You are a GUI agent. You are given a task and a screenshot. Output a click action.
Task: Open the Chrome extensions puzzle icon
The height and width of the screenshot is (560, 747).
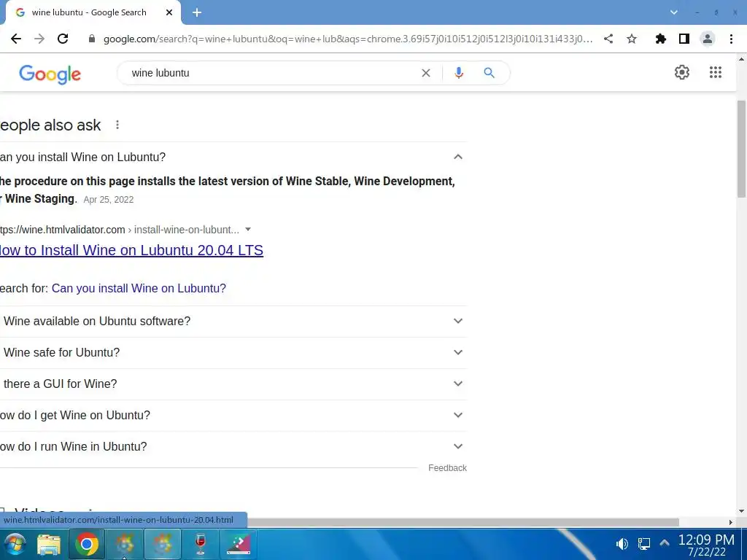click(660, 39)
